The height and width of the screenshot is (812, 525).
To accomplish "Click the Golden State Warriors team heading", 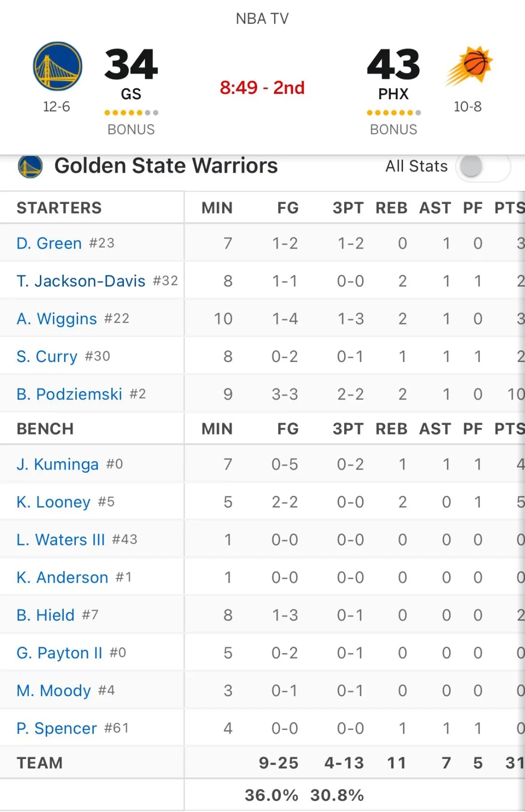I will [166, 166].
